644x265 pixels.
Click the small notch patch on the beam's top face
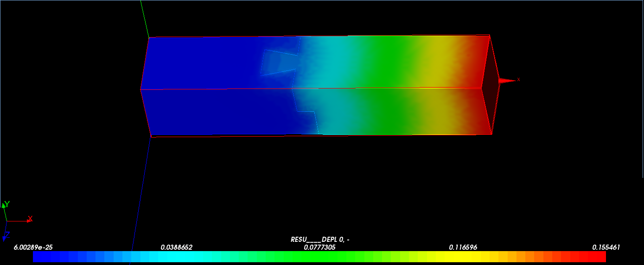tap(279, 62)
